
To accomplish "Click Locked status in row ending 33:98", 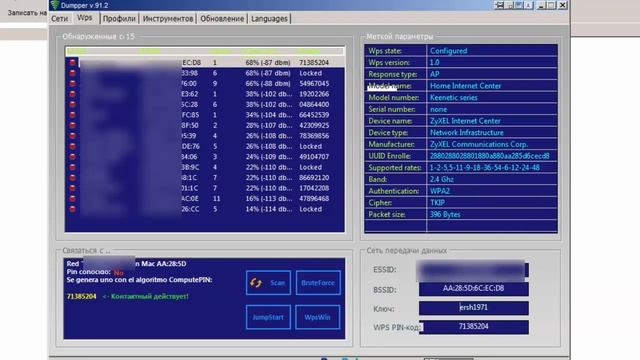I will [x=310, y=73].
